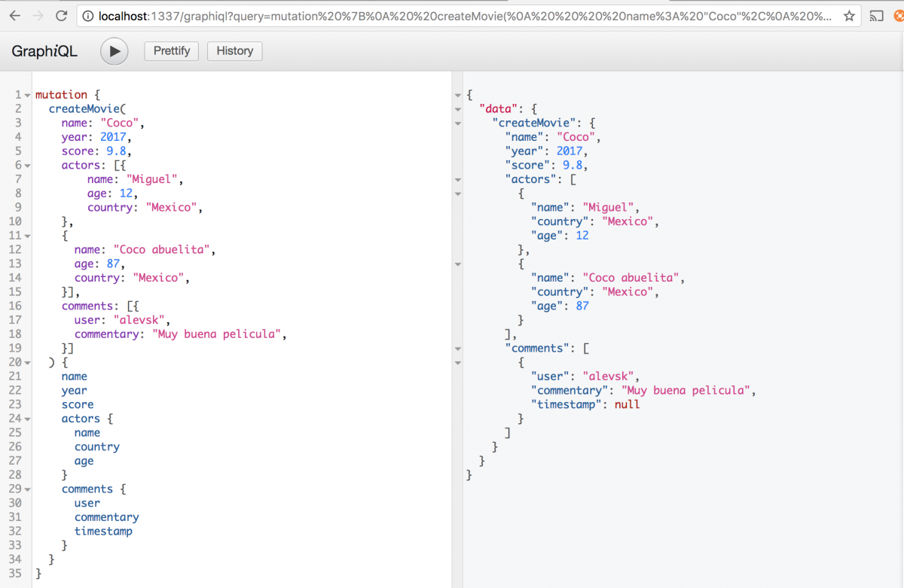Click the orange extension icon at far right
Screen dimensions: 904x588
pos(898,16)
